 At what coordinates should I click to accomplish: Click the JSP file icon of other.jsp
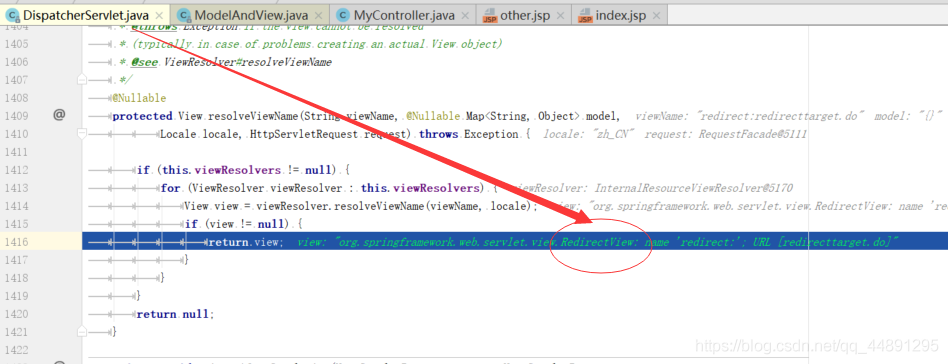coord(489,15)
